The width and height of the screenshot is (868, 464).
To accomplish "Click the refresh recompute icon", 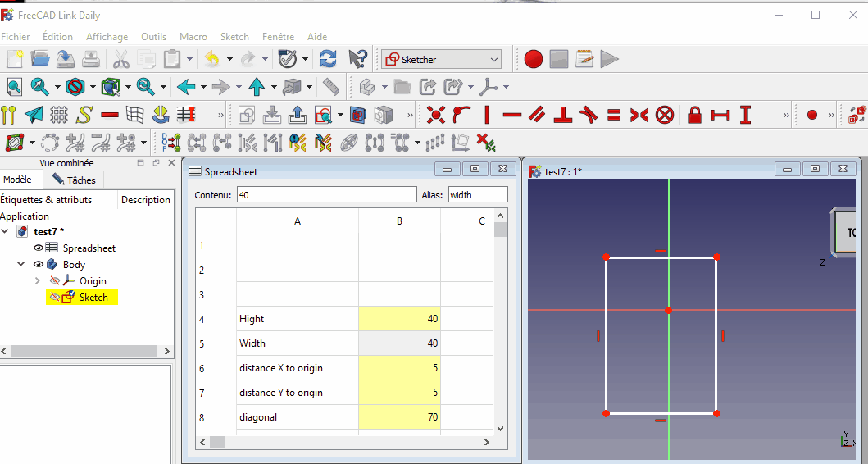I will (x=328, y=59).
